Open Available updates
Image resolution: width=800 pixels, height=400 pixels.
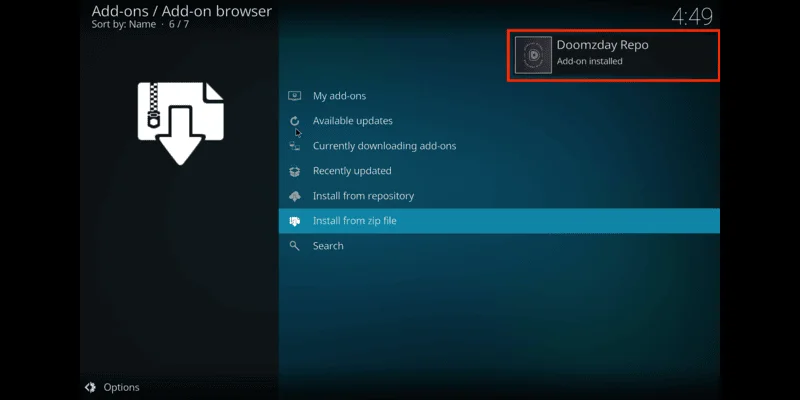(499, 121)
